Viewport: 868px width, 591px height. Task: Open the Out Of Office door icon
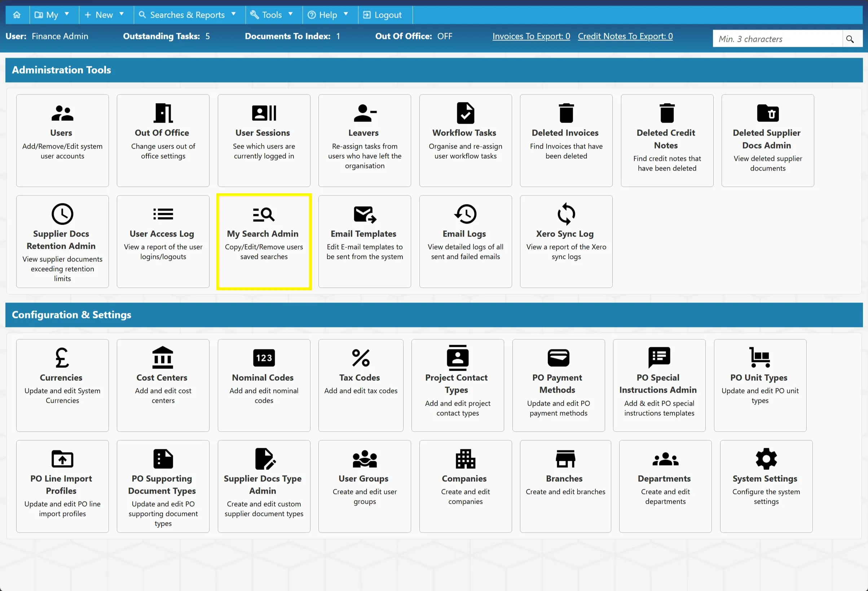[x=163, y=113]
